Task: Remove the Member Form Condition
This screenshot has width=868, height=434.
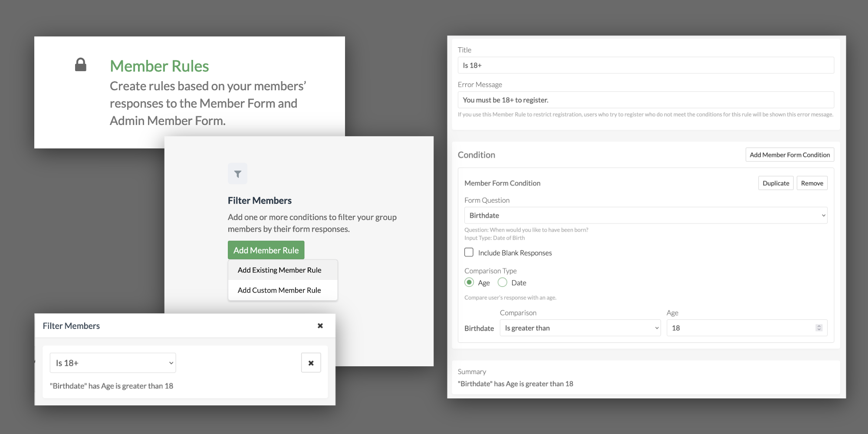Action: 812,183
